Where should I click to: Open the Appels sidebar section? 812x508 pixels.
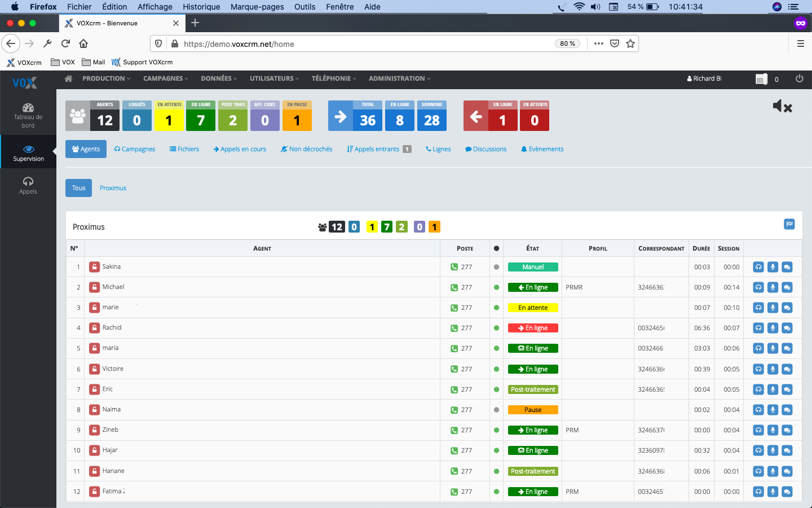coord(28,185)
